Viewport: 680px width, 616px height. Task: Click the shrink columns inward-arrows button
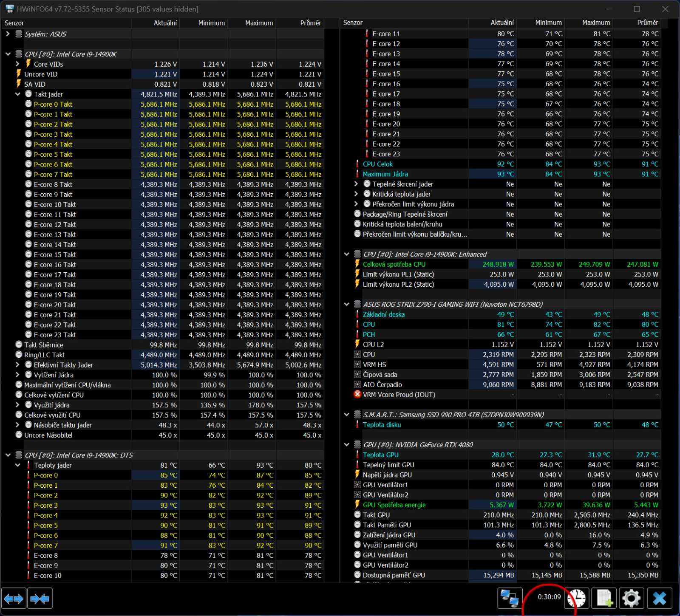coord(40,599)
